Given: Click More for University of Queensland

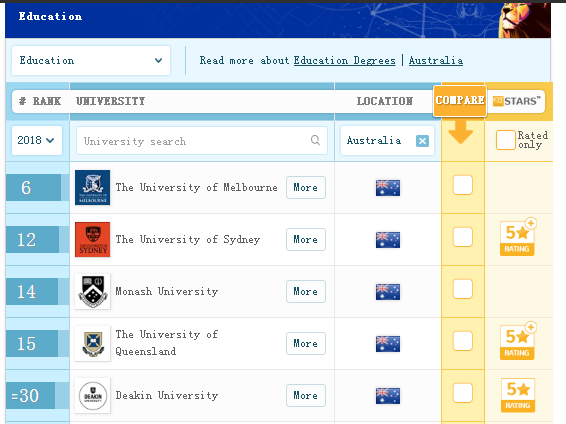Looking at the screenshot, I should click(x=306, y=344).
